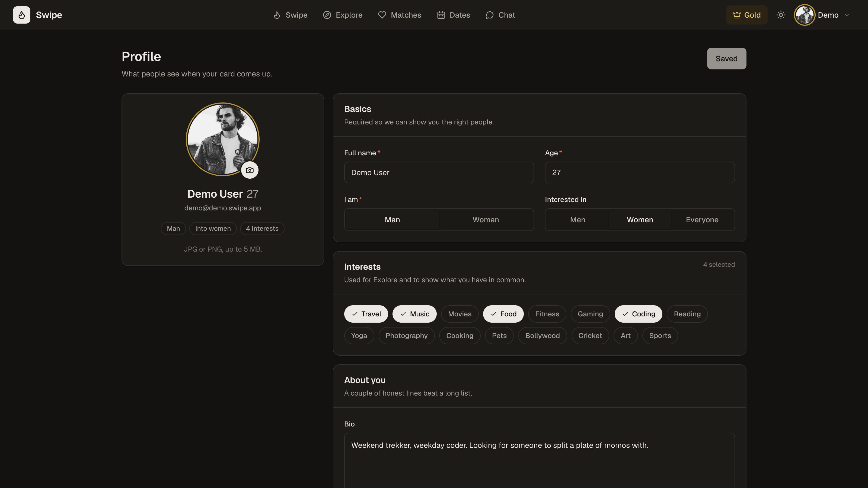Open the Demo account dropdown chevron

[847, 15]
